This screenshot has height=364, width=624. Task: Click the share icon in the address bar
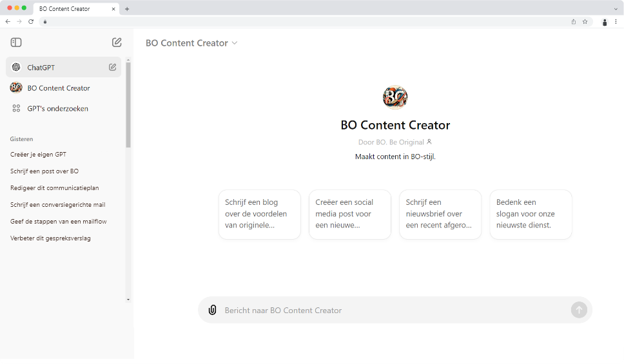pyautogui.click(x=574, y=22)
